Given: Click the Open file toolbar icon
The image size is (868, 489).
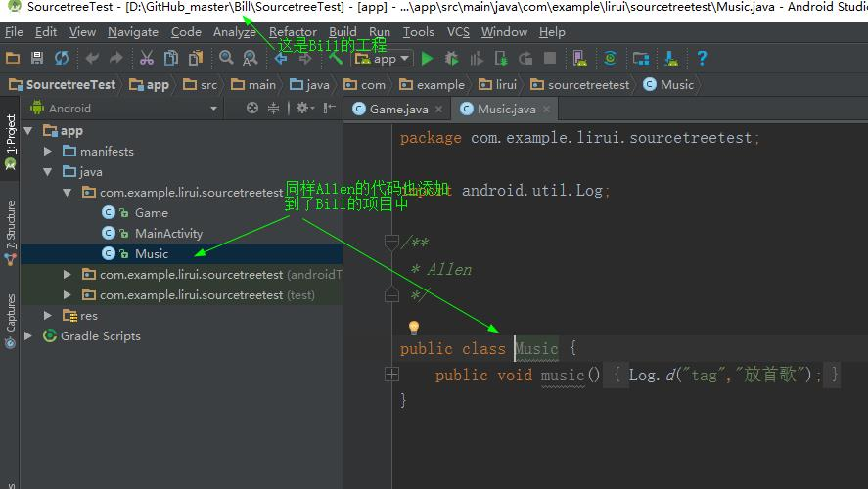Looking at the screenshot, I should coord(12,58).
